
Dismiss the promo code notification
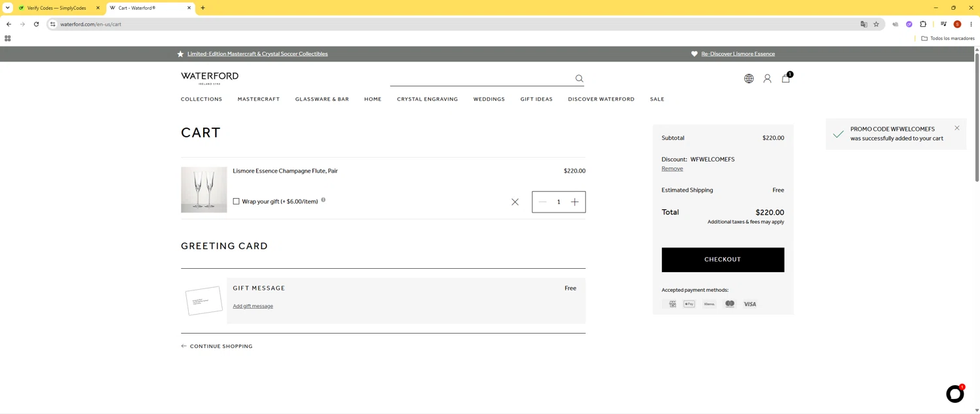click(957, 128)
